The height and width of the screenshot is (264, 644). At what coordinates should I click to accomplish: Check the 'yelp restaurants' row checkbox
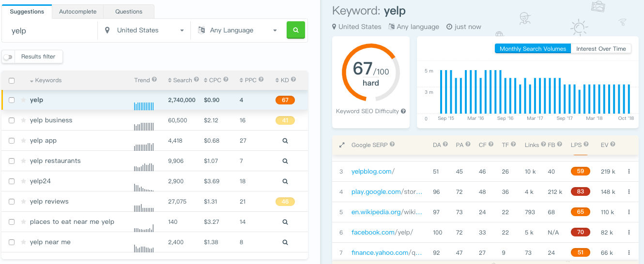12,161
